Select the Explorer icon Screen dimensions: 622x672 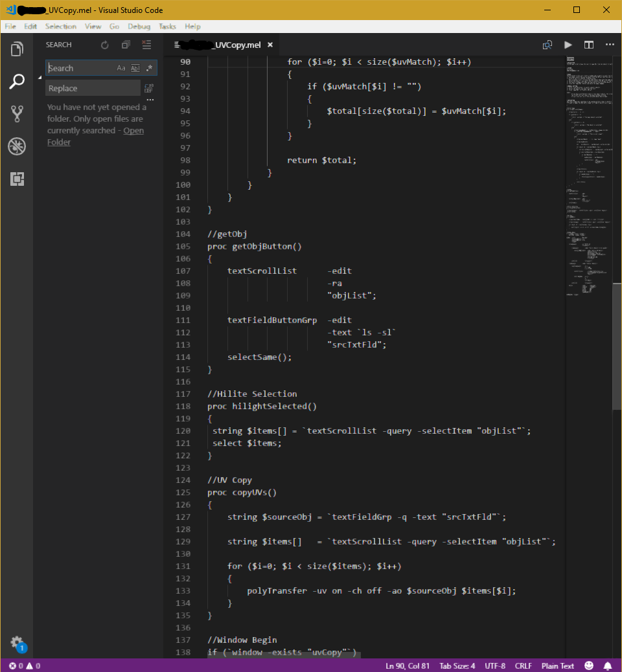tap(17, 49)
